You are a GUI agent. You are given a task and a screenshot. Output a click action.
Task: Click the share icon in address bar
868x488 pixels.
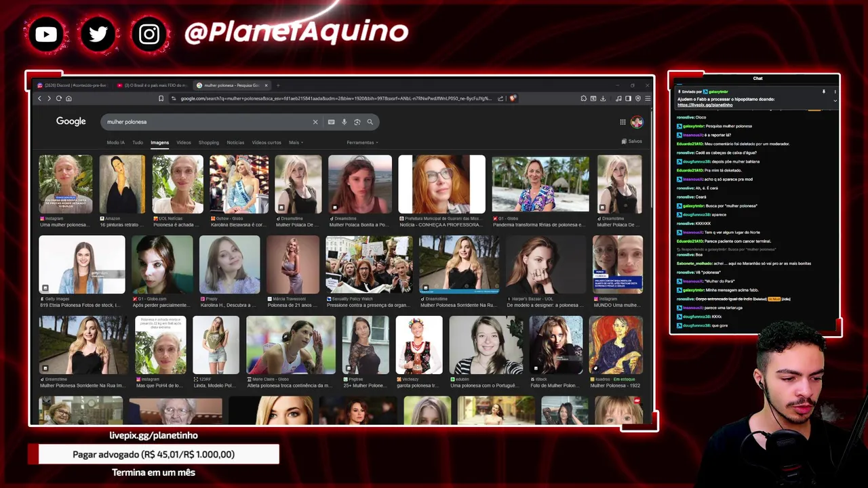[x=500, y=98]
